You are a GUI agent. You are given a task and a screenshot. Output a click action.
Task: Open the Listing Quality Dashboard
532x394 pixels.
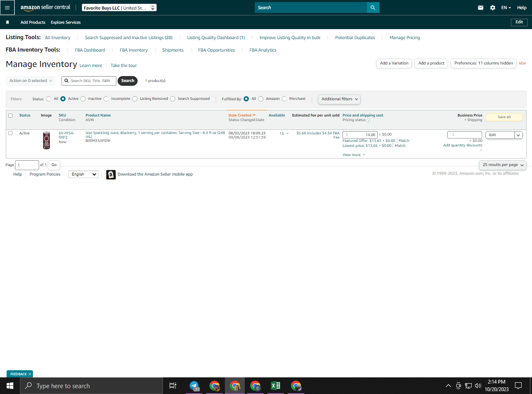(216, 37)
